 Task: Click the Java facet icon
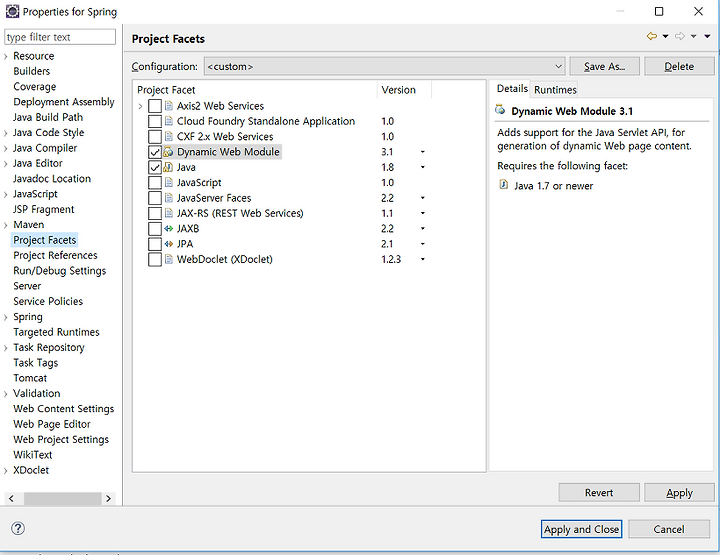[x=169, y=167]
